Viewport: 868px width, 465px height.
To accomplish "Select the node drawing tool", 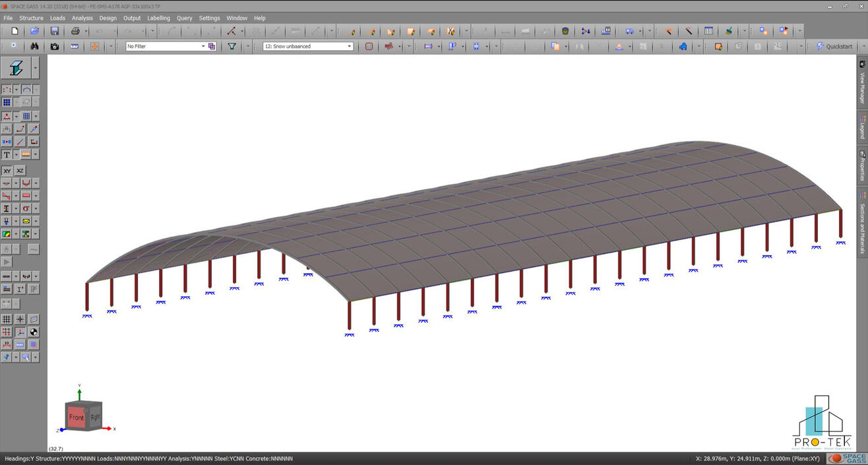I will point(7,89).
